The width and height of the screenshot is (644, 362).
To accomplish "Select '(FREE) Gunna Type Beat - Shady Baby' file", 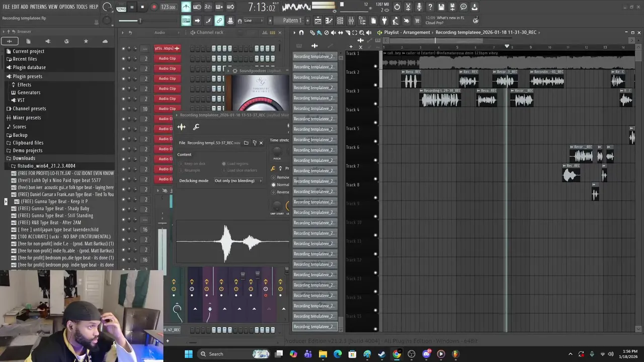I will (x=53, y=209).
